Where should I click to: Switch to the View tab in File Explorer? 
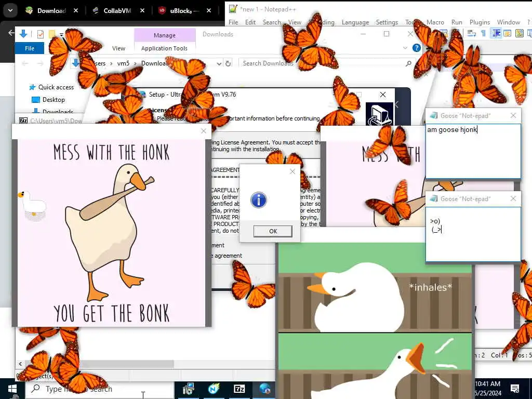point(118,48)
